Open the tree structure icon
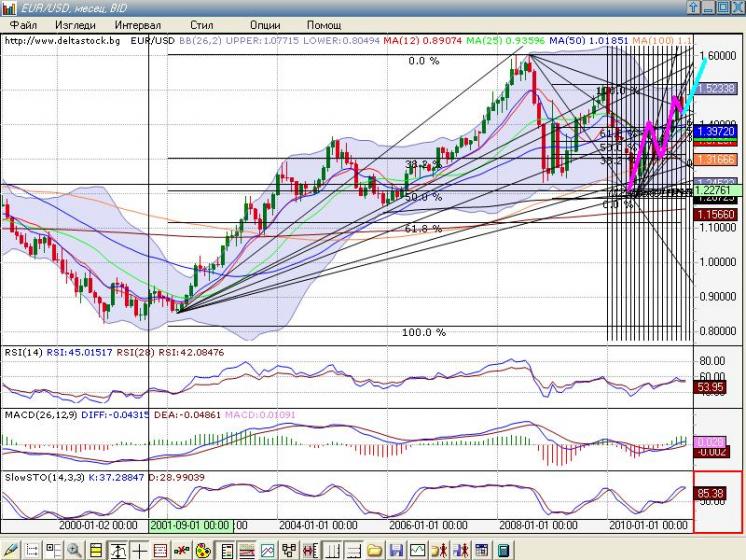 (289, 550)
